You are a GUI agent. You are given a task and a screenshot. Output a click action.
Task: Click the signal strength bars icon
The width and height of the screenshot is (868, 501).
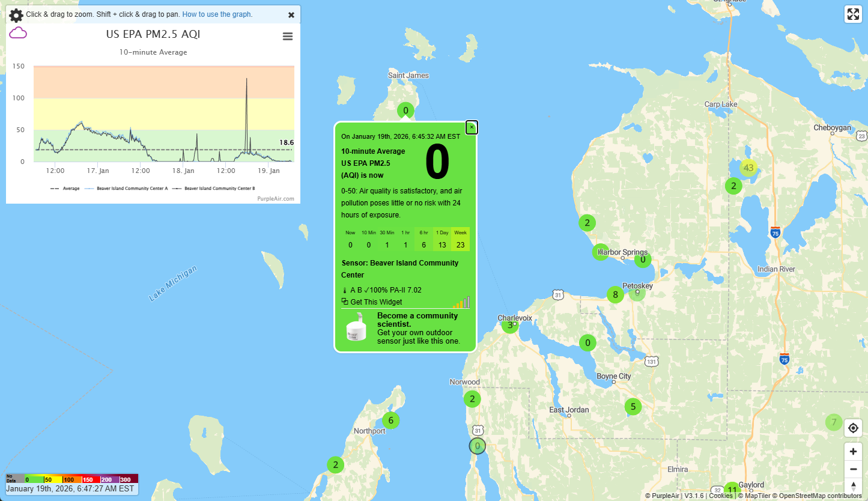tap(461, 302)
